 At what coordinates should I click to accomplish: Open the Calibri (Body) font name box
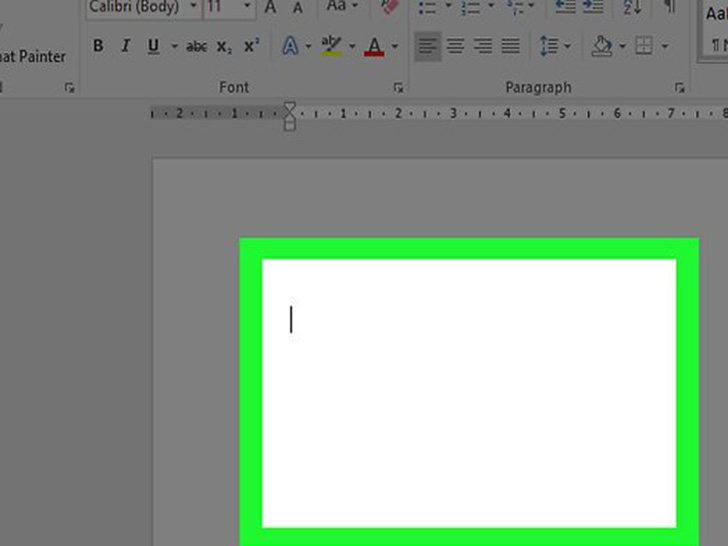[x=144, y=7]
